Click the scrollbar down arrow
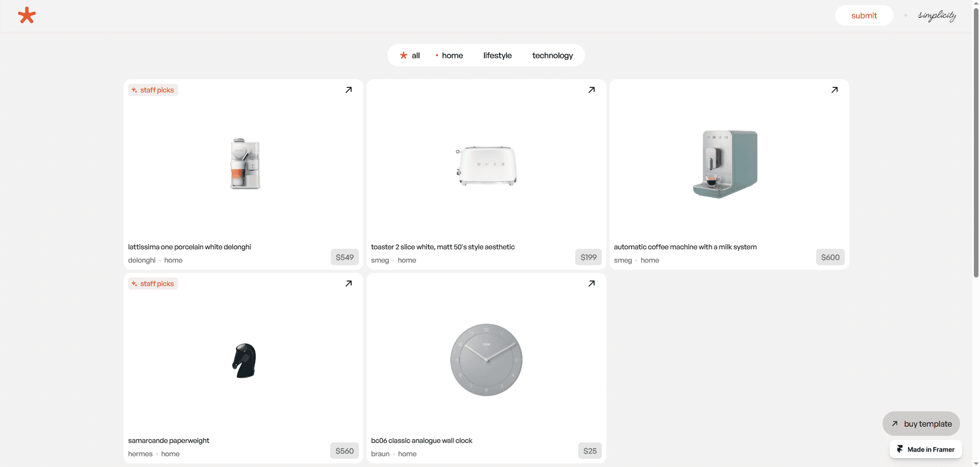Screen dimensions: 980x467 pos(976,463)
